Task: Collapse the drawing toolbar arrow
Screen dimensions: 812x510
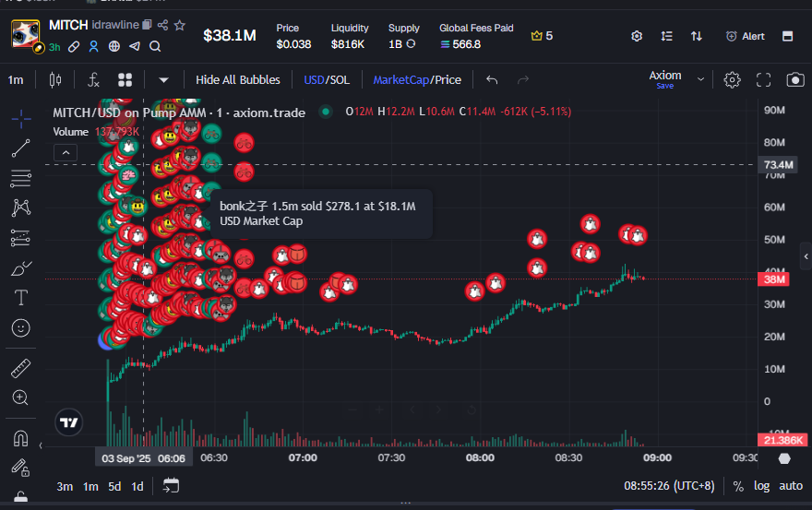Action: pyautogui.click(x=41, y=445)
